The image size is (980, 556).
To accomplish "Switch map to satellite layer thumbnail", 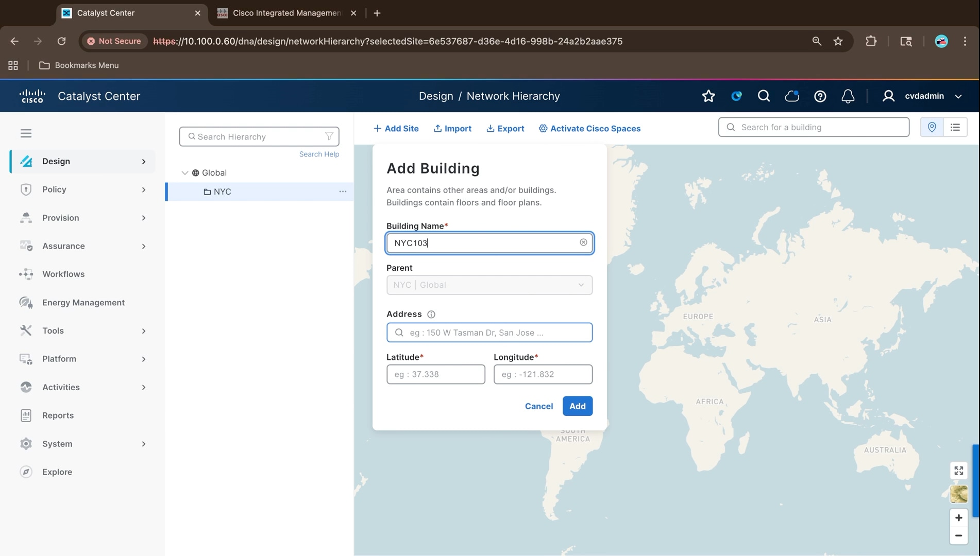I will (x=958, y=494).
